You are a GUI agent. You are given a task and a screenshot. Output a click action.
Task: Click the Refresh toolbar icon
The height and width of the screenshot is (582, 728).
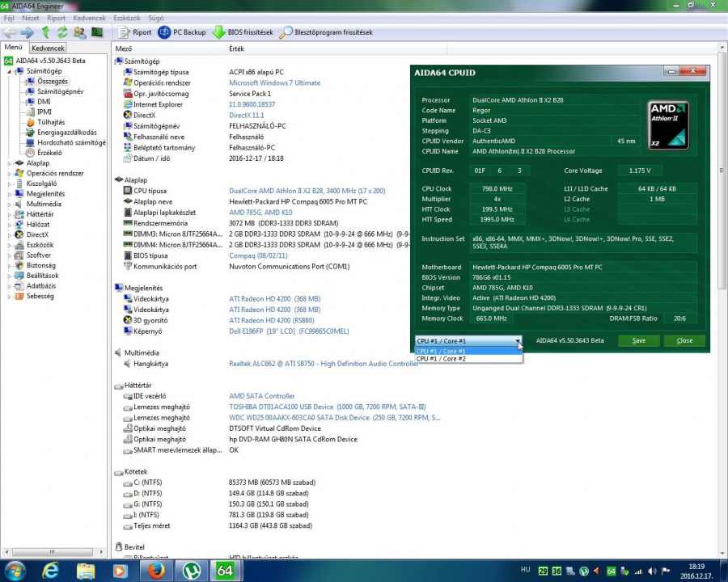point(62,32)
